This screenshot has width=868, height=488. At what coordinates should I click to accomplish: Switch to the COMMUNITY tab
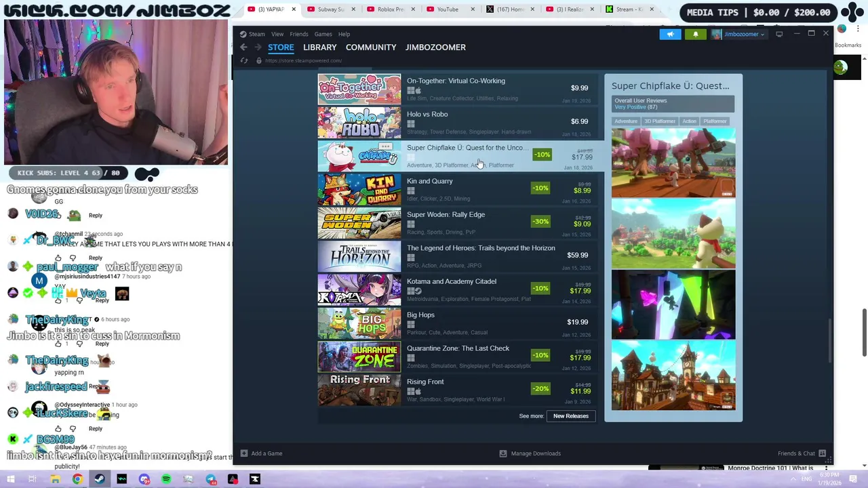[x=371, y=47]
